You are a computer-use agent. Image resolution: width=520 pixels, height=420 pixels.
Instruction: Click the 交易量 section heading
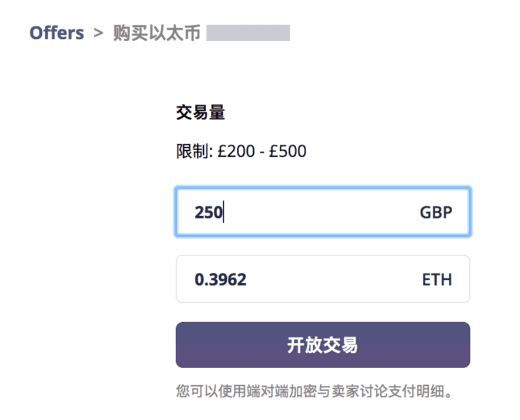pyautogui.click(x=200, y=112)
